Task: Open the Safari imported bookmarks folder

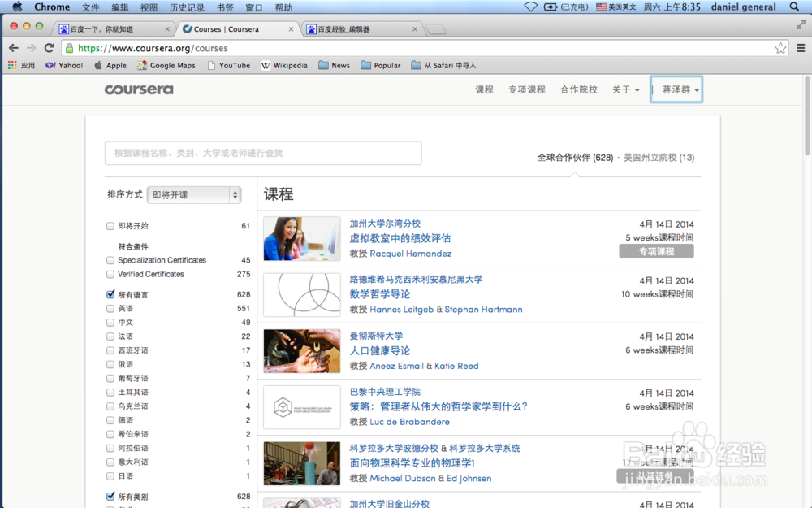Action: pos(443,65)
